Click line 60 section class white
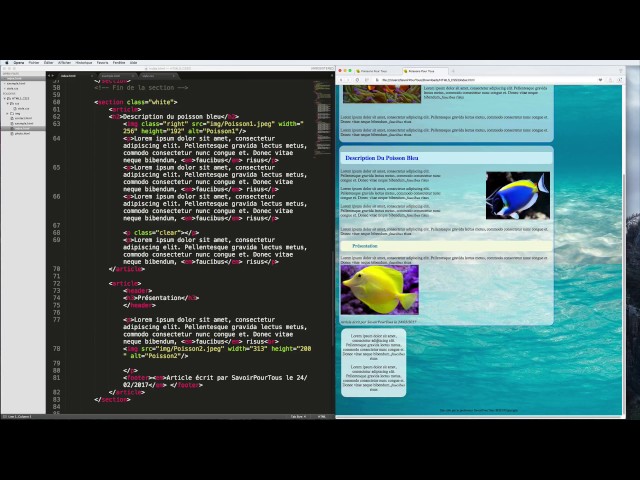The image size is (640, 480). [136, 102]
